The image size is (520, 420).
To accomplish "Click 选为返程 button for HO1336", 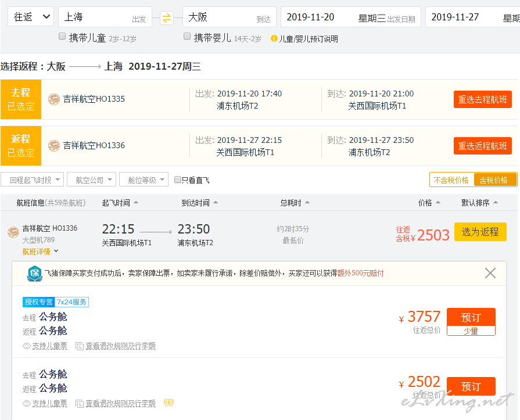I will coord(480,232).
